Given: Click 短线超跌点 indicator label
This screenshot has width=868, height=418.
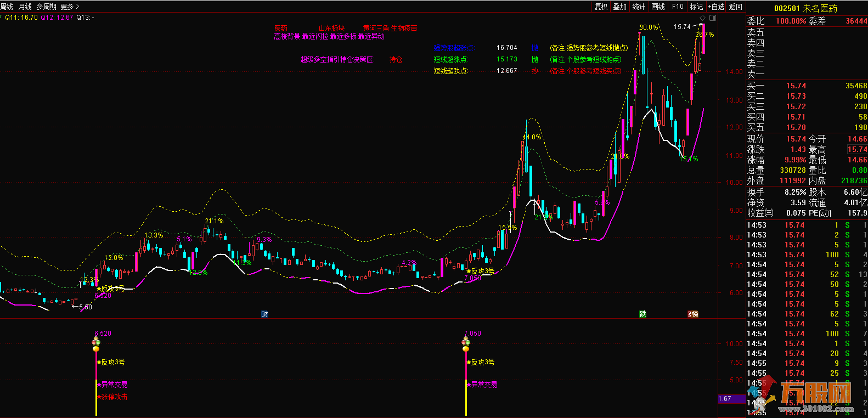Looking at the screenshot, I should point(451,71).
